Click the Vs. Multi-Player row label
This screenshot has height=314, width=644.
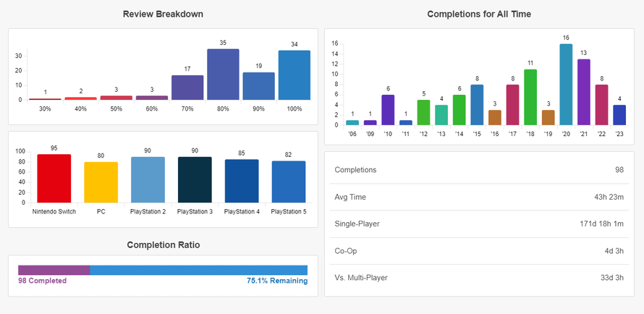[x=360, y=277]
